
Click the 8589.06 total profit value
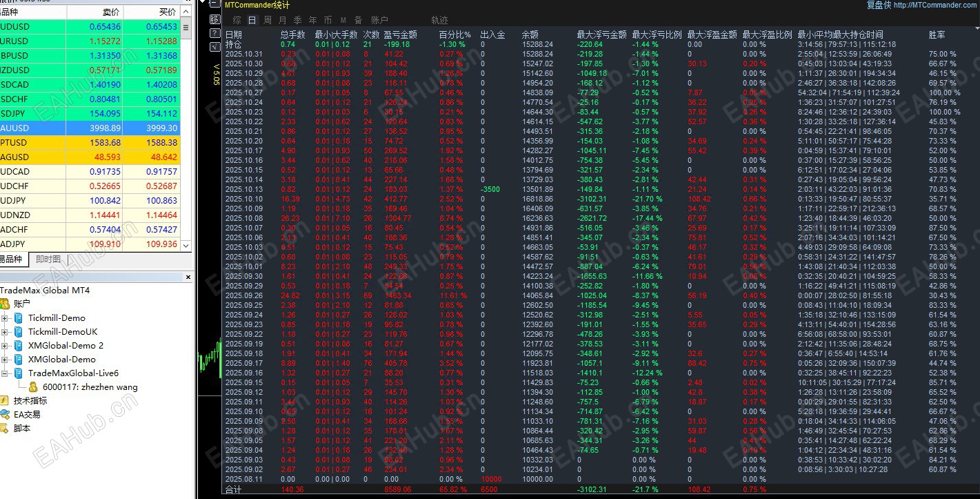[x=397, y=489]
